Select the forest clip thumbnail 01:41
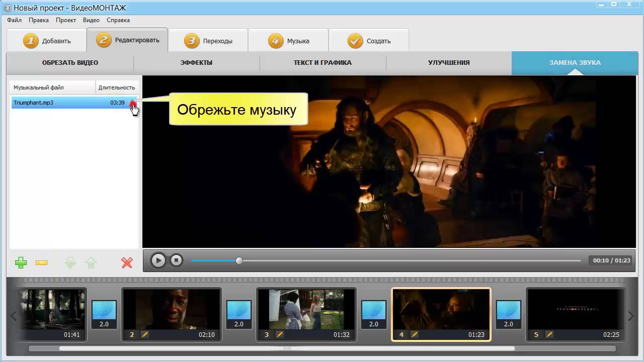The height and width of the screenshot is (362, 644). pyautogui.click(x=52, y=315)
